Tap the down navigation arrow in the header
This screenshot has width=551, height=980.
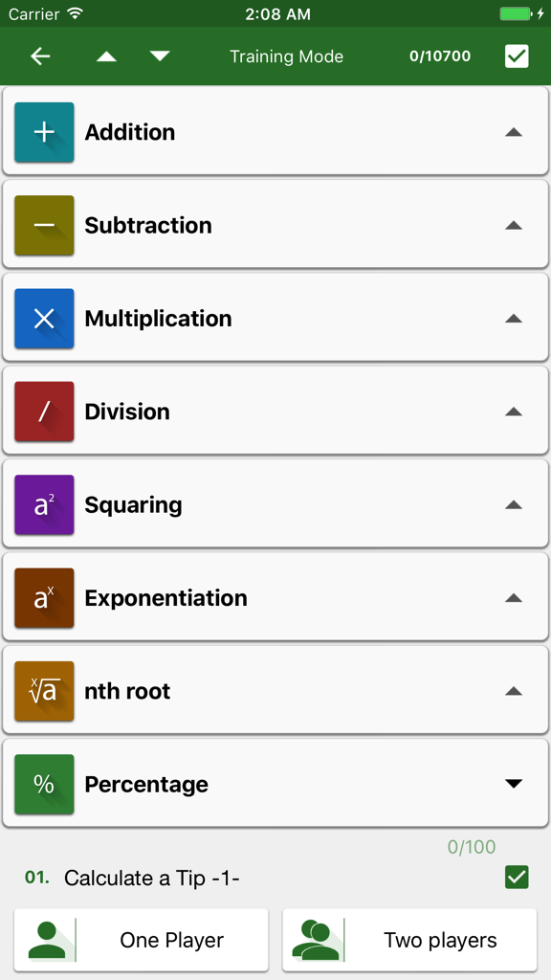point(160,56)
